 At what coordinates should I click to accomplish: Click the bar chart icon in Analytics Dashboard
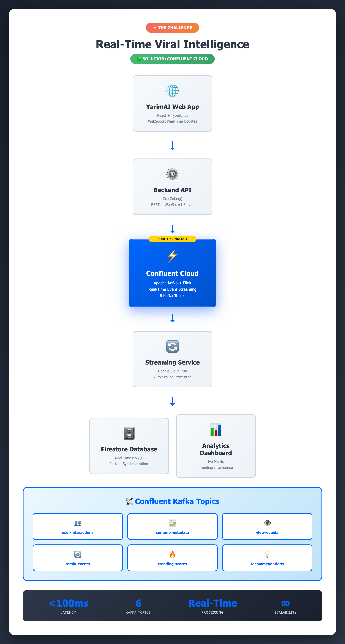216,430
